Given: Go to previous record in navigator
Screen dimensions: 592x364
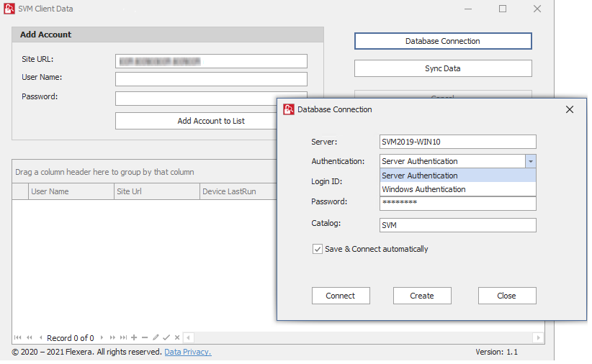Looking at the screenshot, I should [40, 337].
